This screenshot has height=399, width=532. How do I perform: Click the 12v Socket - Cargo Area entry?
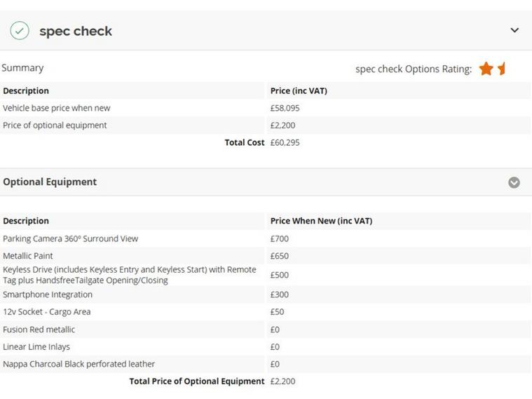(46, 311)
